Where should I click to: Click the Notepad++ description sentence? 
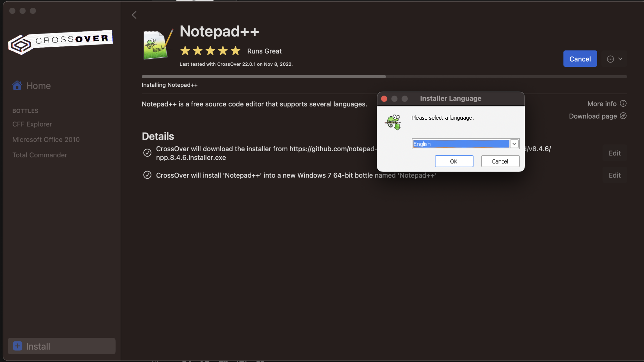coord(254,104)
